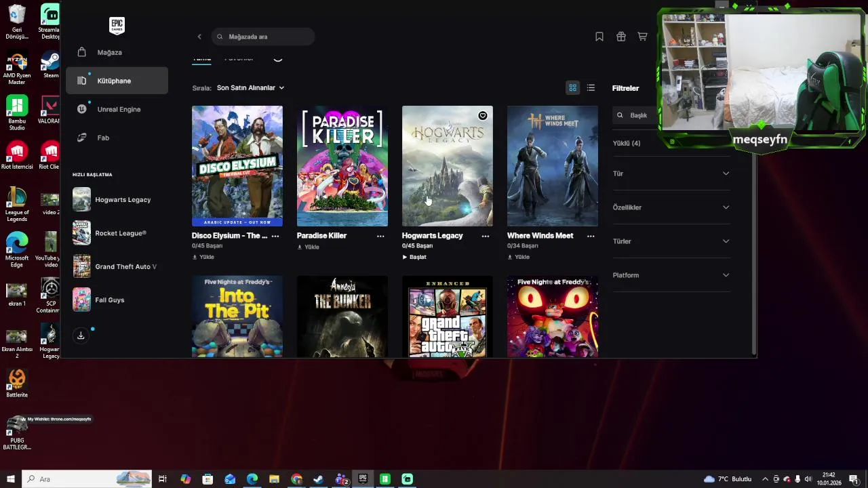Launch Fall Guys from quick launch
868x488 pixels.
coord(117,300)
